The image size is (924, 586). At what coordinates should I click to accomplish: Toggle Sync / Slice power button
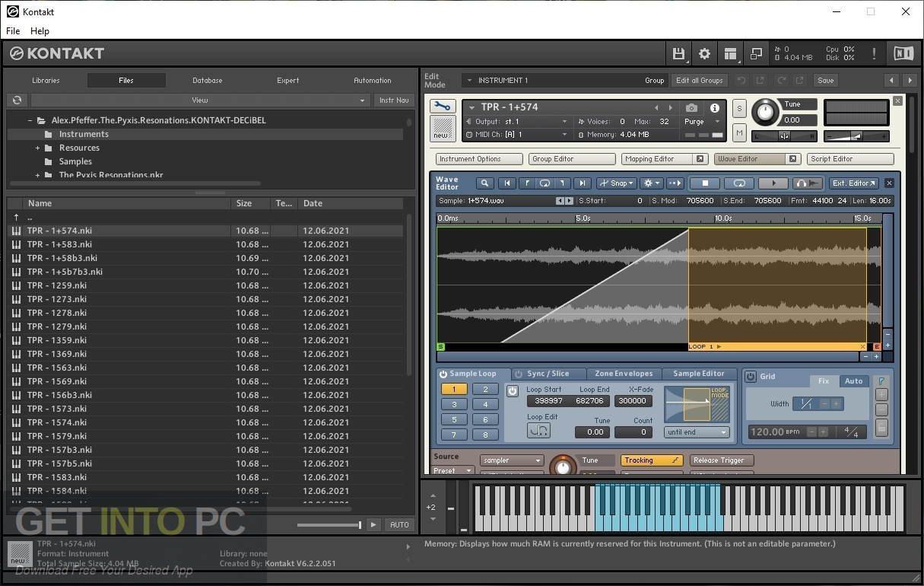pos(519,374)
